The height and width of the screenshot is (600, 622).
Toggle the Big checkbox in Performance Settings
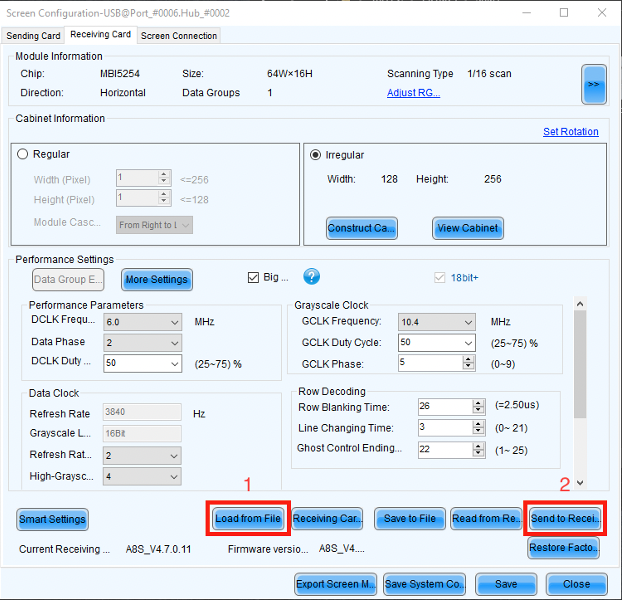tap(253, 278)
